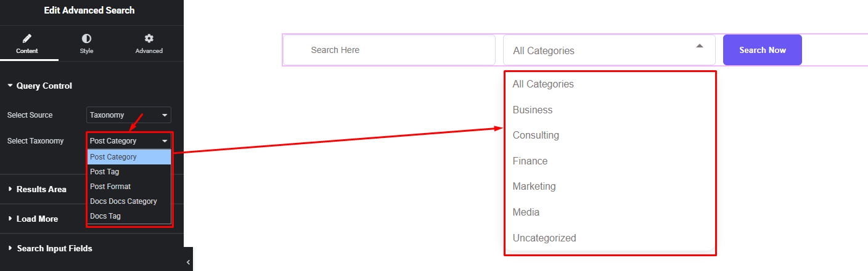
Task: Select Docs Tag taxonomy option
Action: (x=105, y=216)
